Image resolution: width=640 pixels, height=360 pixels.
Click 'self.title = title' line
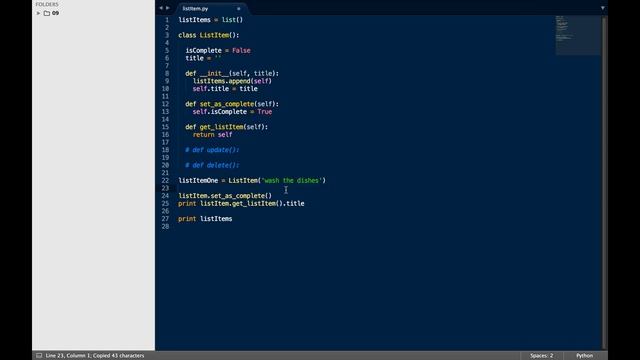click(225, 89)
